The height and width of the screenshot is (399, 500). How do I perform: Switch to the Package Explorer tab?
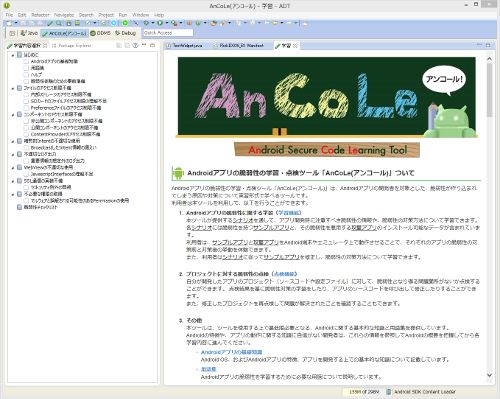pyautogui.click(x=72, y=45)
